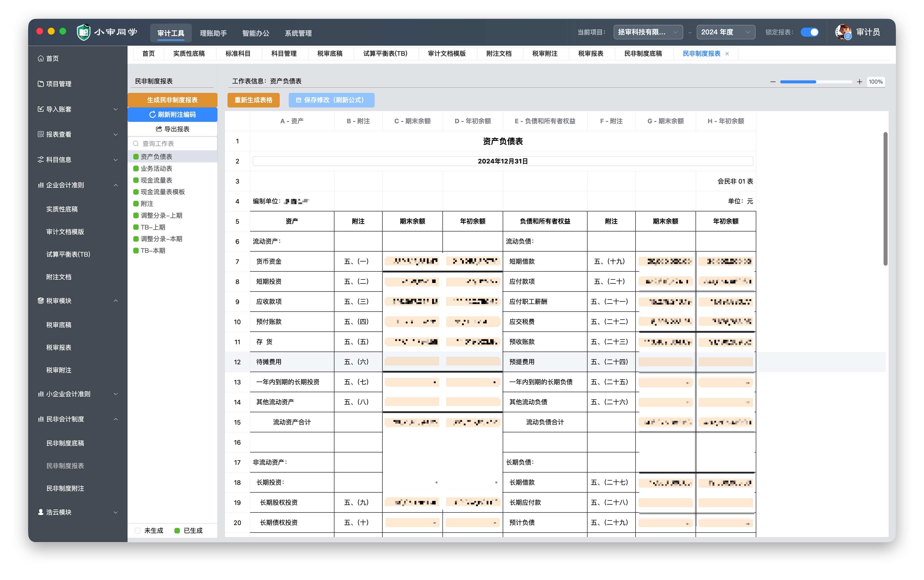Click the export icon beside 导出报表
924x580 pixels.
click(159, 129)
